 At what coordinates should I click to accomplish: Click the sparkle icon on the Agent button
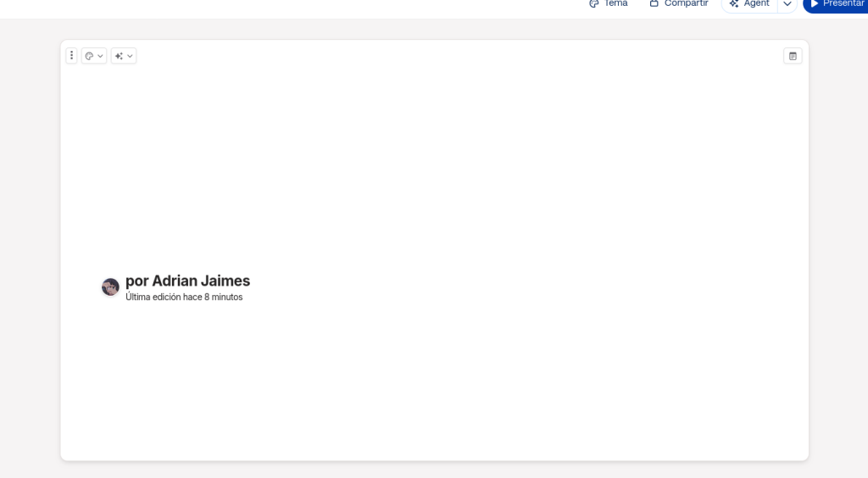[x=734, y=4]
